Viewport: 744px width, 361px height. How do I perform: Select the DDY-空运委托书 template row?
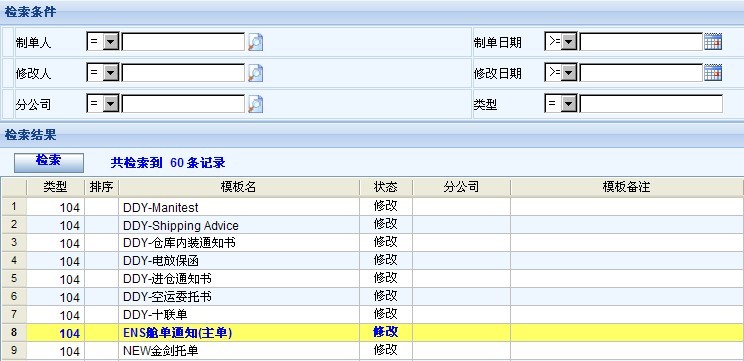point(372,297)
